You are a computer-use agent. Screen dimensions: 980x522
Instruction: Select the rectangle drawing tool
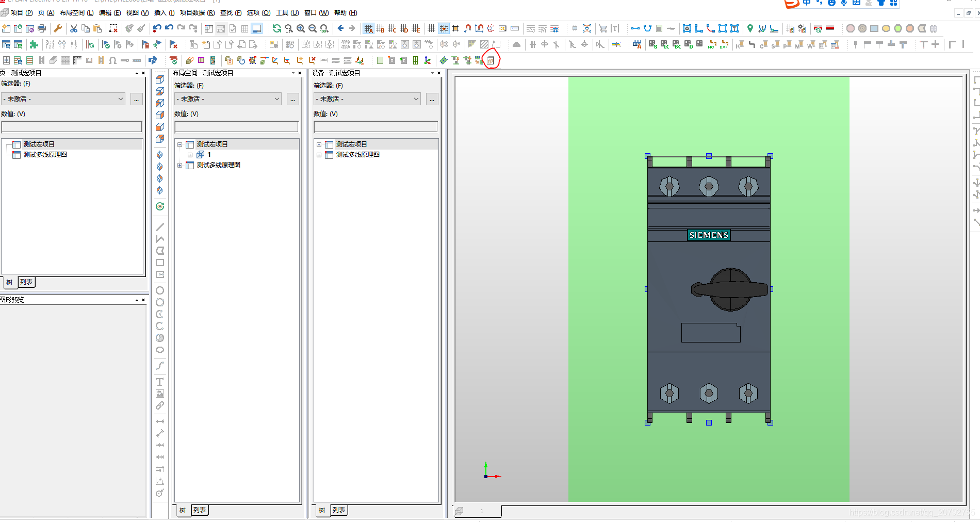click(x=160, y=263)
